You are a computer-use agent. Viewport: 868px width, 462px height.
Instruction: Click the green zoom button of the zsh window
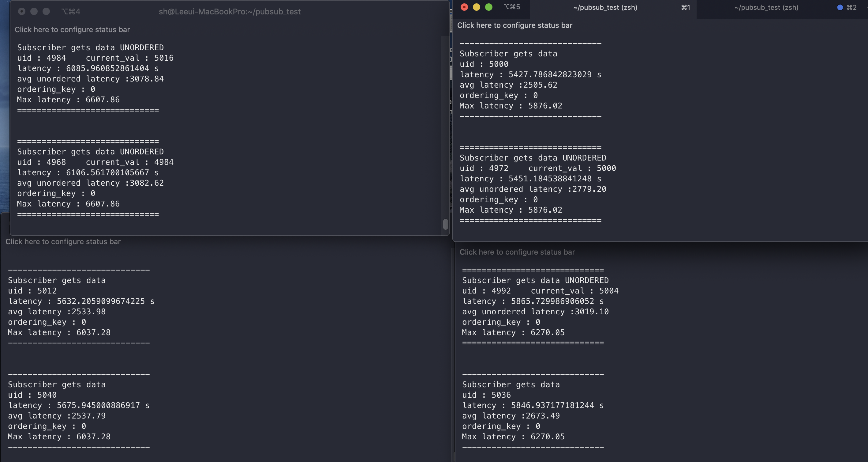(488, 7)
